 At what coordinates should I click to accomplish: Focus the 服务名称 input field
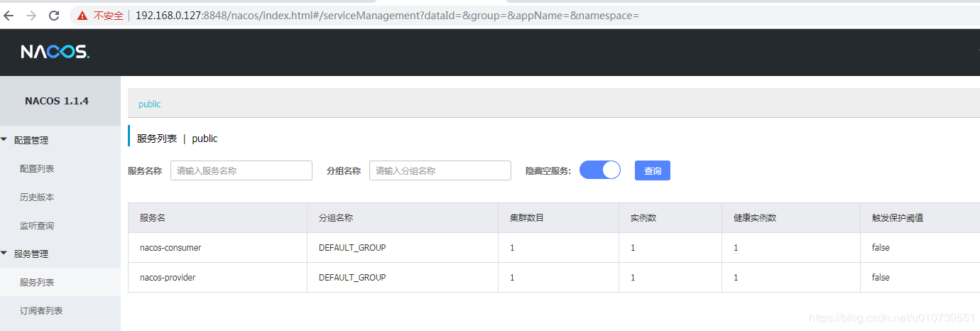pyautogui.click(x=241, y=170)
